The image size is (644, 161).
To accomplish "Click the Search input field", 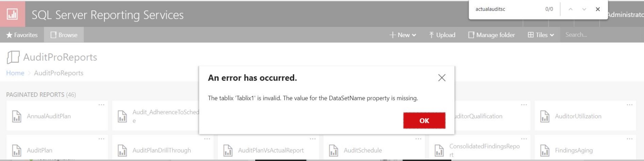I will 601,35.
